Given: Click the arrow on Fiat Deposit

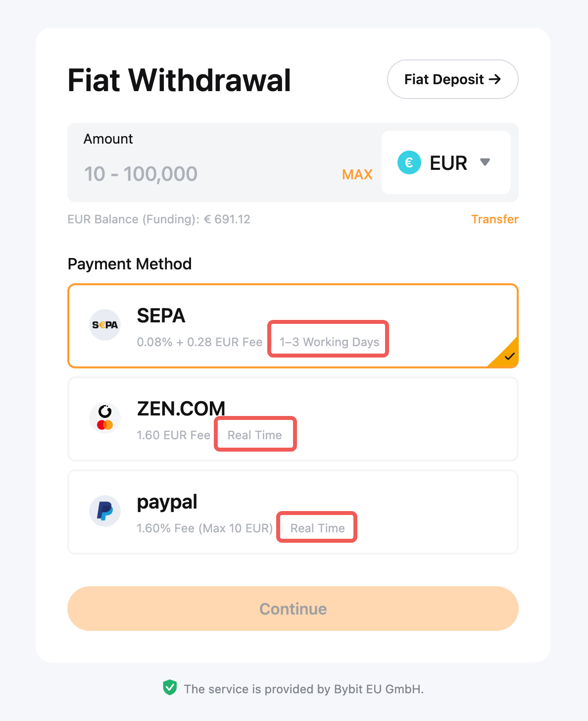Looking at the screenshot, I should [x=494, y=79].
